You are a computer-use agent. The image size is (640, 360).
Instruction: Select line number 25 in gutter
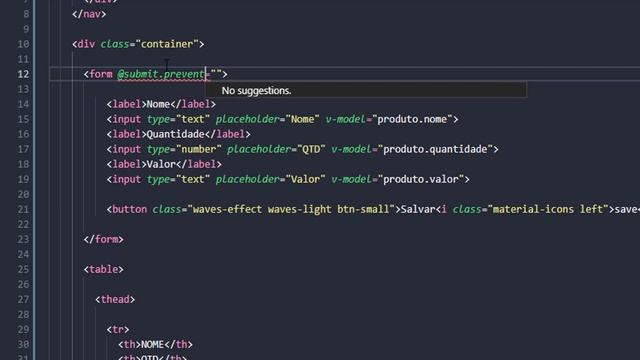coord(23,270)
